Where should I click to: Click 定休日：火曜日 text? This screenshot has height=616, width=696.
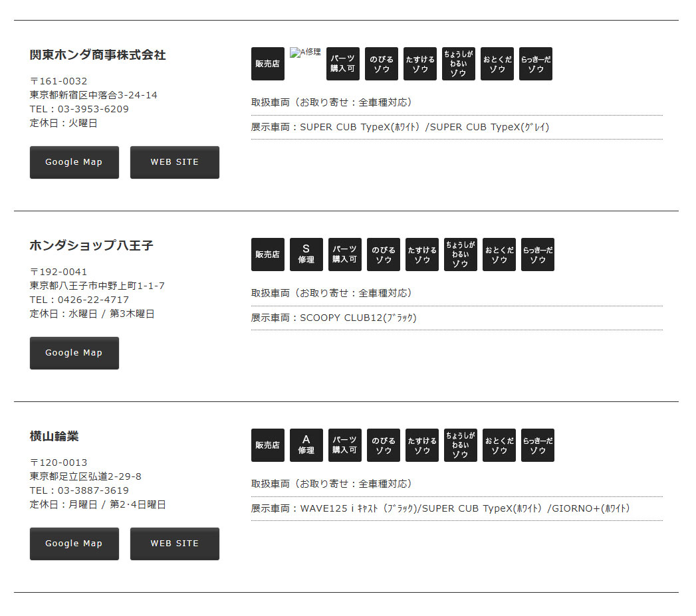(63, 123)
